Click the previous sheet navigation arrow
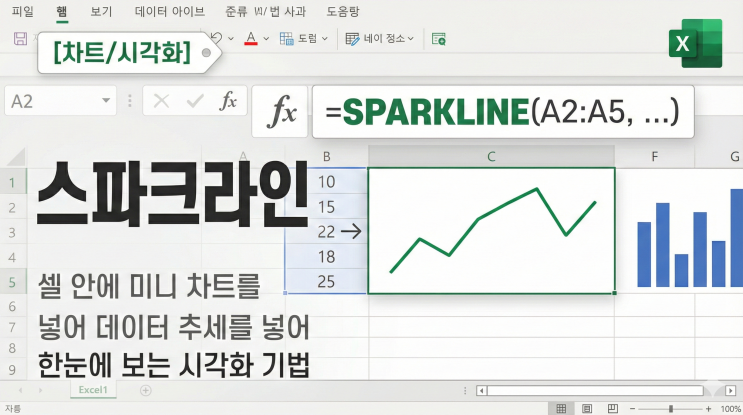 20,390
